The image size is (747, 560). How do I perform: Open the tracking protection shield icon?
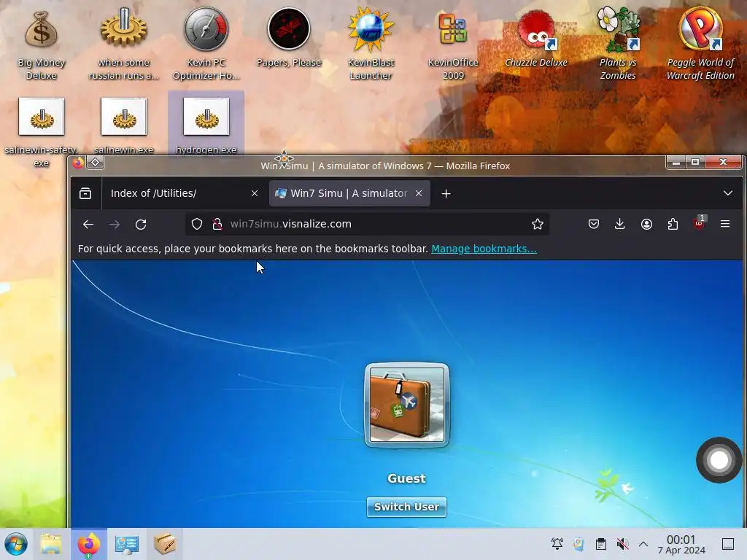pyautogui.click(x=197, y=225)
